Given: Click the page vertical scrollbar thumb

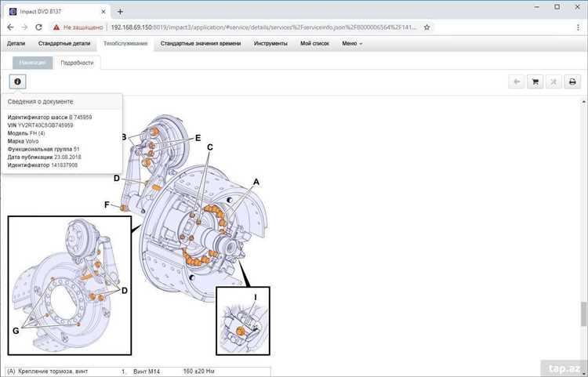Looking at the screenshot, I should 583,314.
